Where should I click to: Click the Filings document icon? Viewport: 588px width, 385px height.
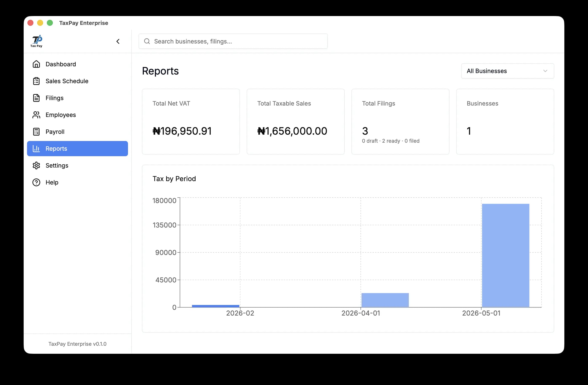click(36, 98)
